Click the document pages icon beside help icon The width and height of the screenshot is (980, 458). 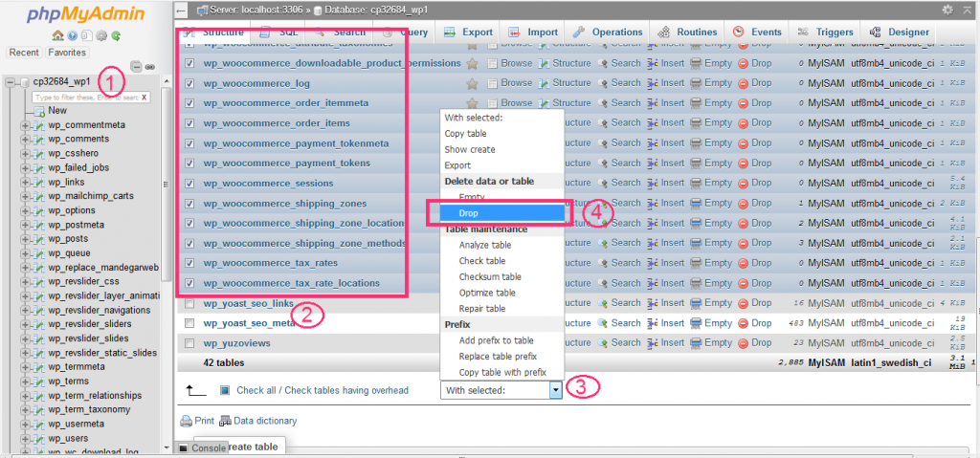click(87, 35)
